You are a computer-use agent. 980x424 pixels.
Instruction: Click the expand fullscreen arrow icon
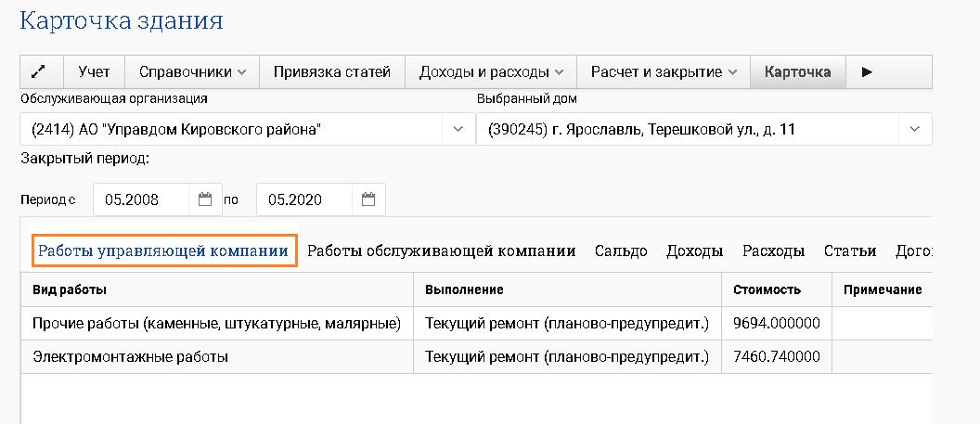click(42, 71)
